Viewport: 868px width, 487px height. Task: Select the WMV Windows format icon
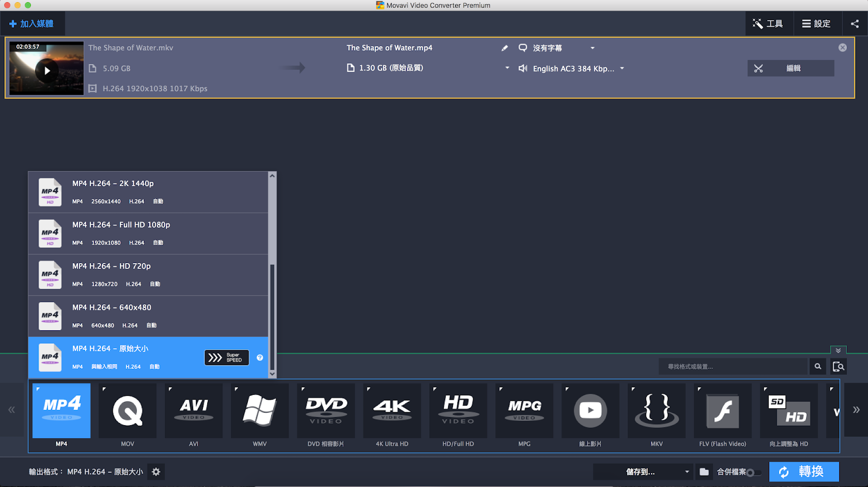(x=260, y=411)
